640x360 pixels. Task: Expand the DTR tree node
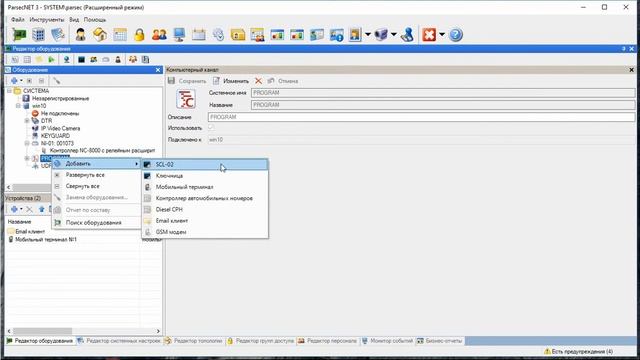27,121
